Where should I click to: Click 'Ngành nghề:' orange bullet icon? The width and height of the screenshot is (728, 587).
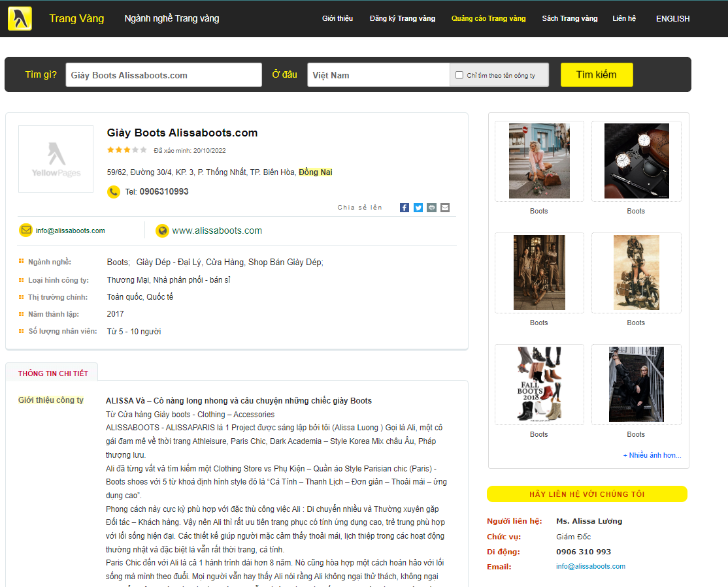tap(21, 261)
